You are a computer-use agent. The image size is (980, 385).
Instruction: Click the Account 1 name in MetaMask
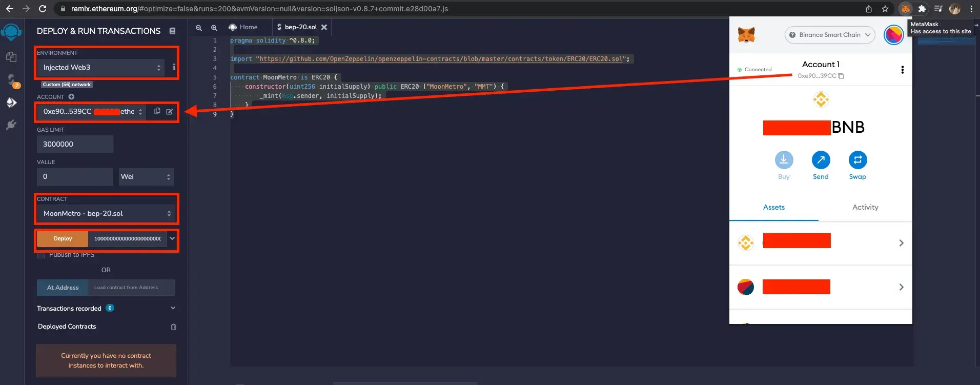coord(821,64)
